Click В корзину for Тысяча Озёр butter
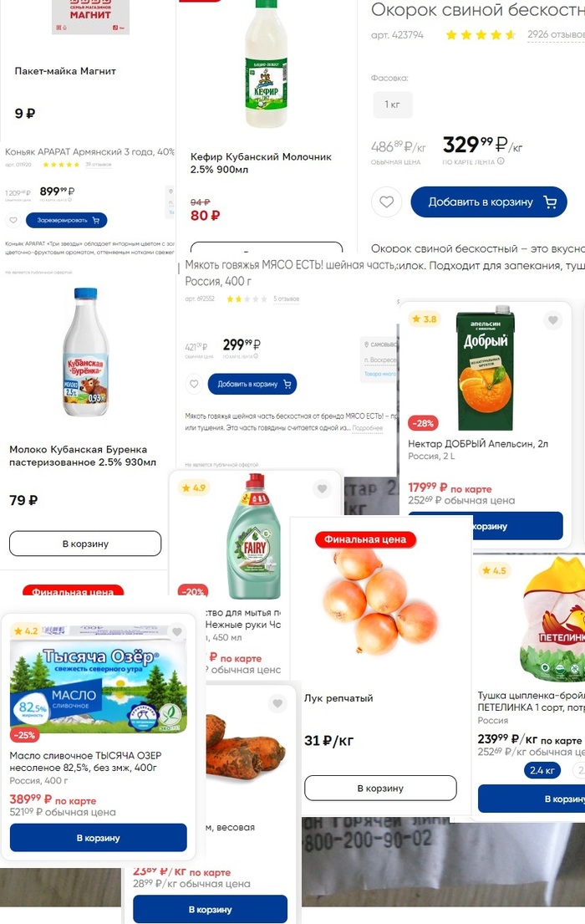 [x=99, y=837]
